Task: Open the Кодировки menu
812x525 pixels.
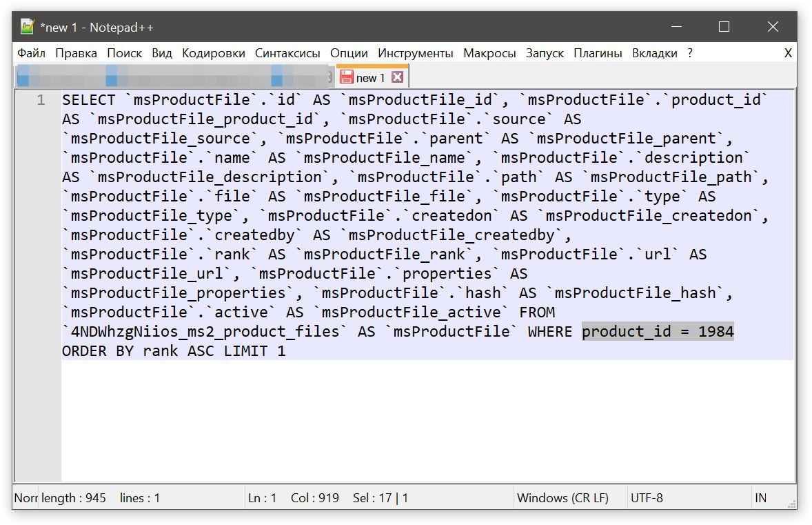Action: point(214,53)
